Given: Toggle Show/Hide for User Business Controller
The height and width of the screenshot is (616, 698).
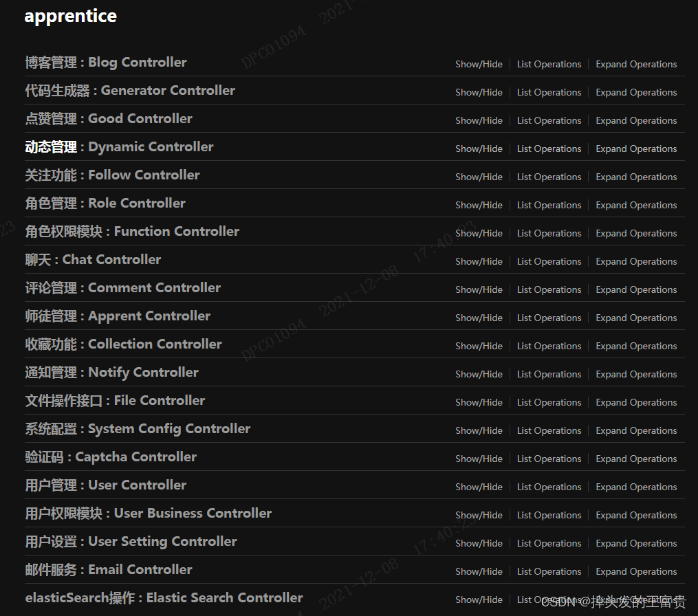Looking at the screenshot, I should pyautogui.click(x=479, y=515).
